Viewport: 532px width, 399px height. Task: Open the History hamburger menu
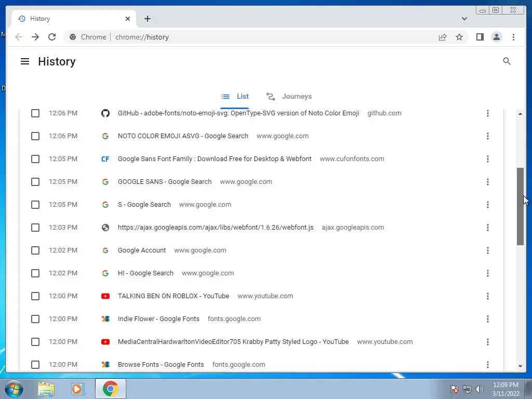(25, 61)
